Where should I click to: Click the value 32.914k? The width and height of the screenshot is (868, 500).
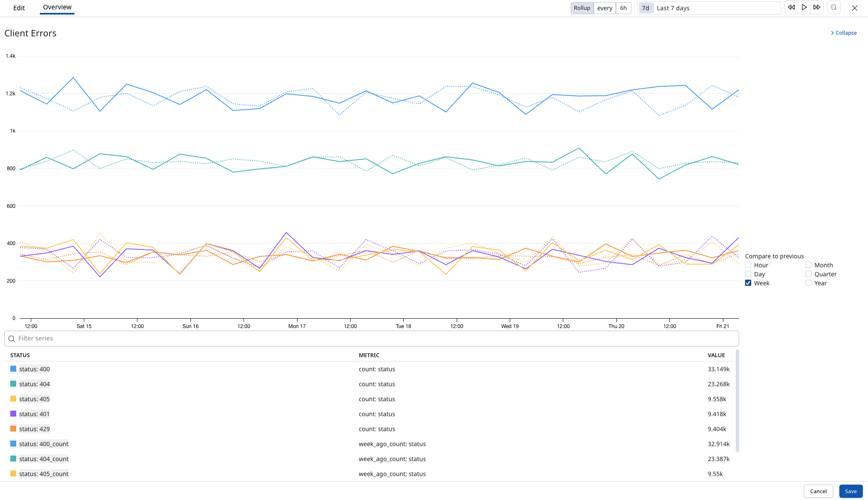pyautogui.click(x=719, y=444)
